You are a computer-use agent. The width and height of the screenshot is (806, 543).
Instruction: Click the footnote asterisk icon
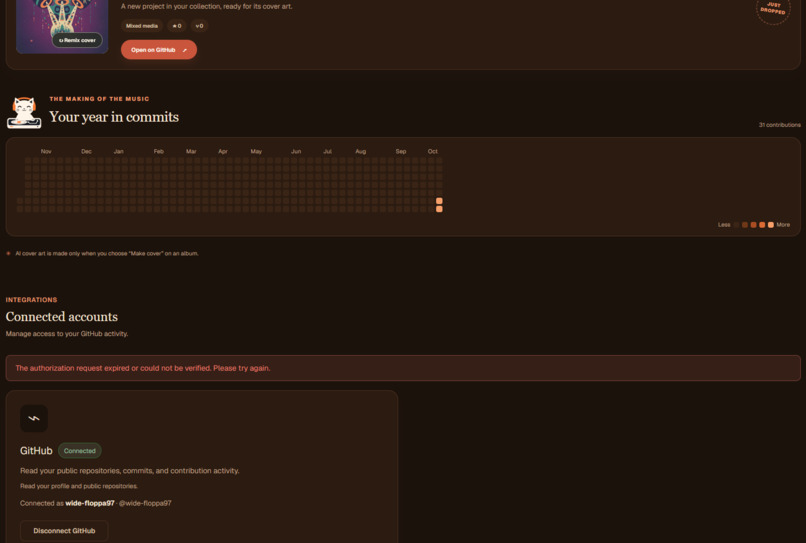pyautogui.click(x=8, y=254)
